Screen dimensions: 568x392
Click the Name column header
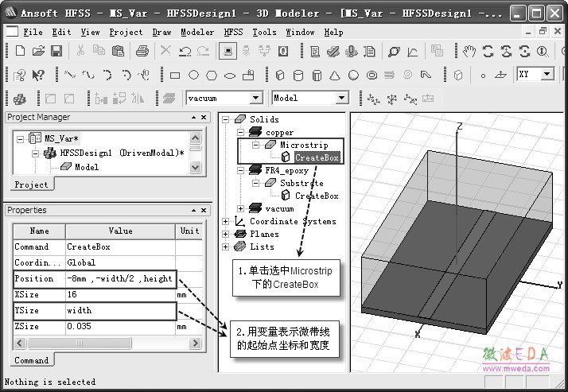(x=39, y=231)
